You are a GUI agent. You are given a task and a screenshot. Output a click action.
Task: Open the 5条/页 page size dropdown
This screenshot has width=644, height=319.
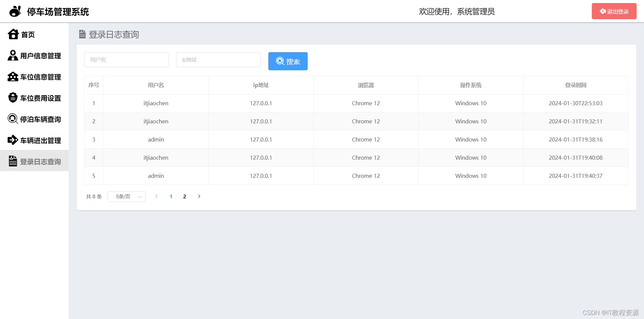126,197
